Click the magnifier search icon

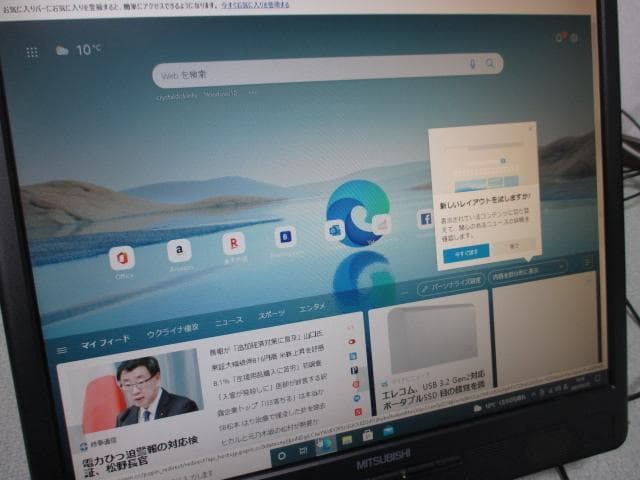pyautogui.click(x=490, y=63)
